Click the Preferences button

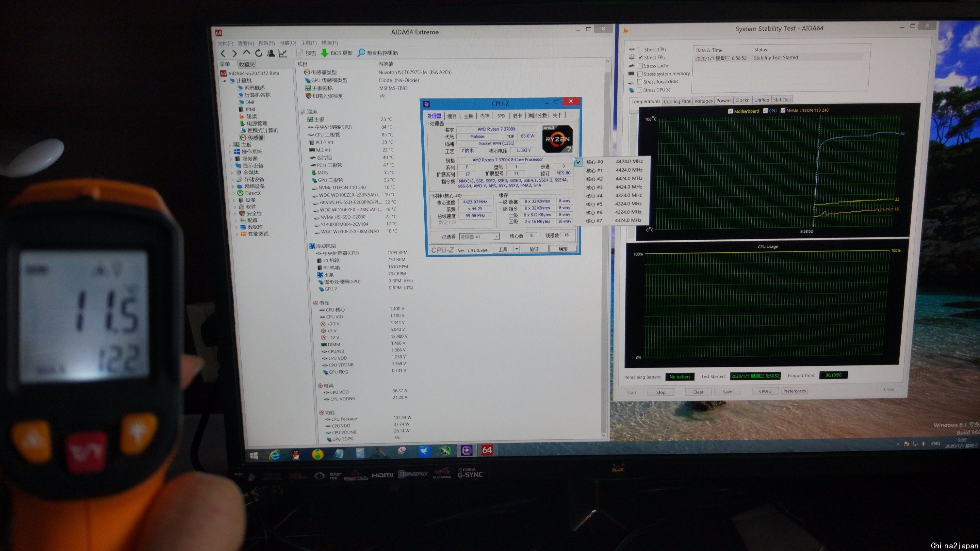(794, 391)
